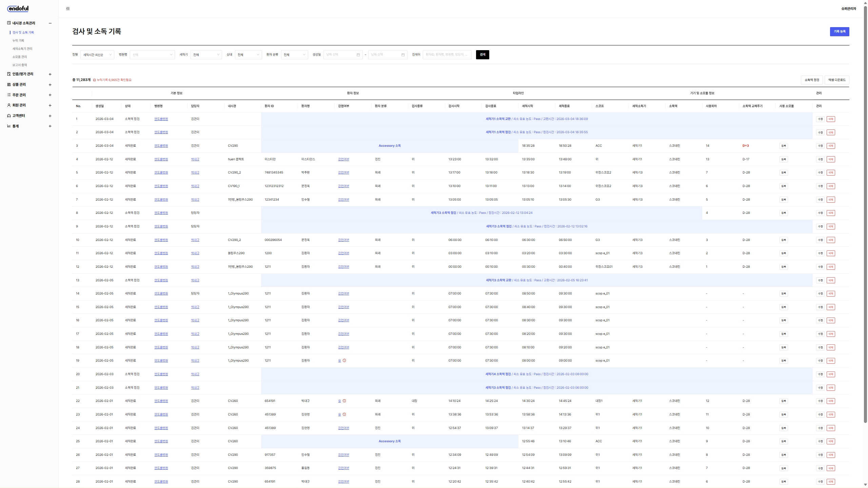This screenshot has height=488, width=868.
Task: Collapse the sidebar with the menu fold icon
Action: coord(68,8)
